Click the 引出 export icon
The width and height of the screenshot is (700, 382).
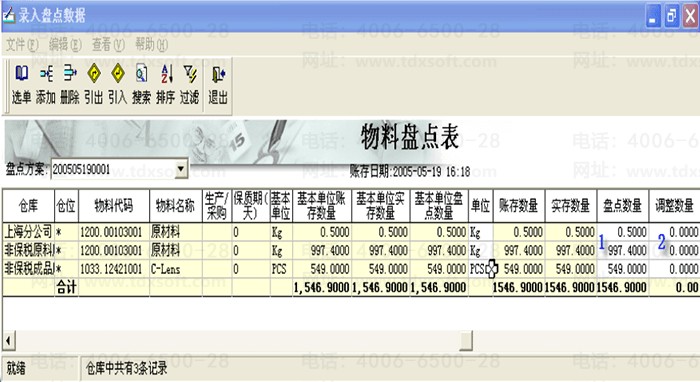[x=94, y=74]
